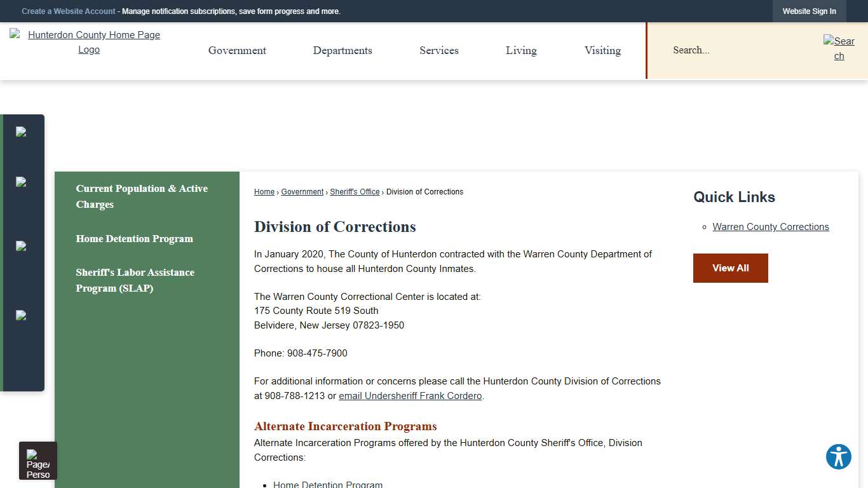Email Undersheriff Frank Cordero
This screenshot has height=488, width=868.
(x=410, y=395)
